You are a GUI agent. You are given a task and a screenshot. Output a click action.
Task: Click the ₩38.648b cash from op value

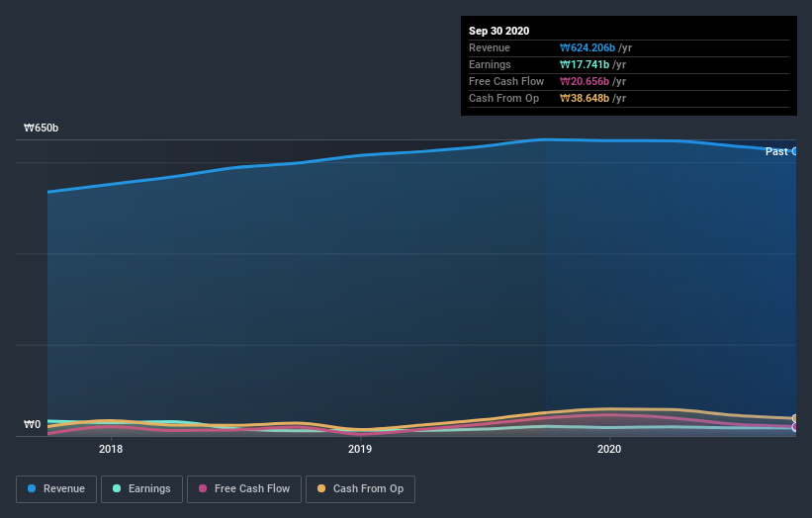tap(585, 98)
